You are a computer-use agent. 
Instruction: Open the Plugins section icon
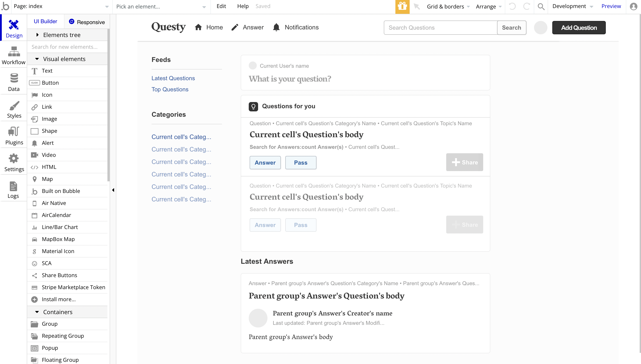point(14,132)
